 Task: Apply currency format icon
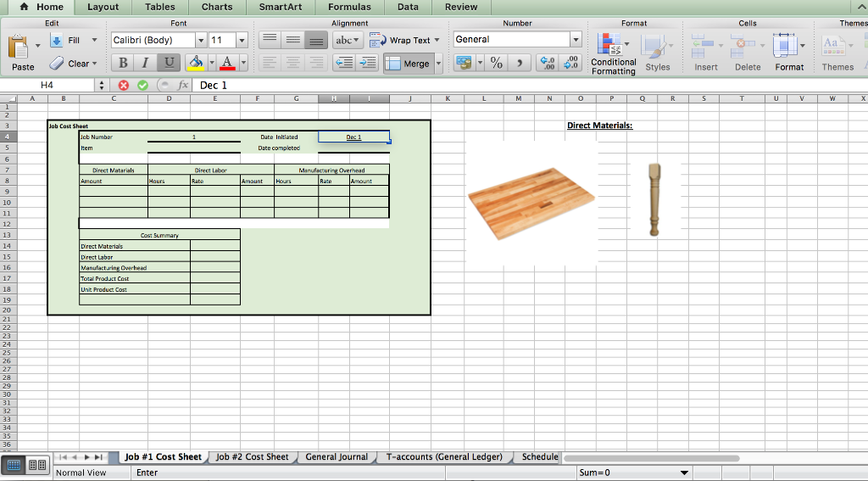tap(464, 63)
